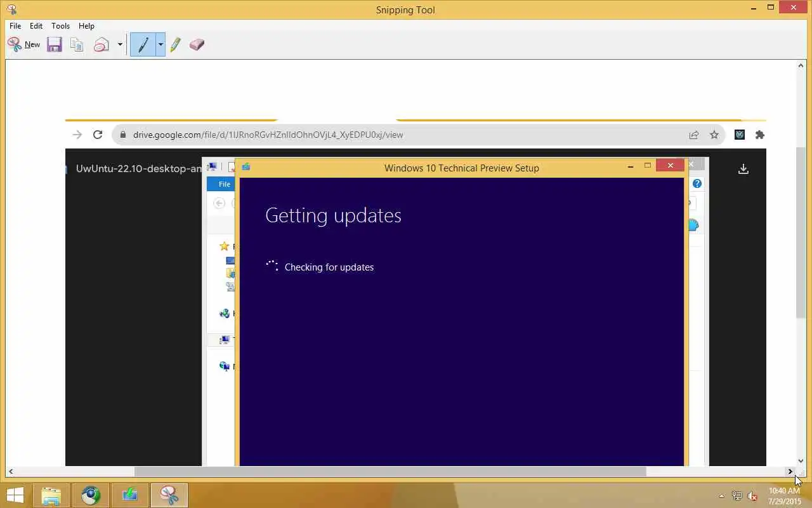Minimize the Windows 10 Technical Preview Setup window
This screenshot has width=812, height=508.
[x=631, y=166]
